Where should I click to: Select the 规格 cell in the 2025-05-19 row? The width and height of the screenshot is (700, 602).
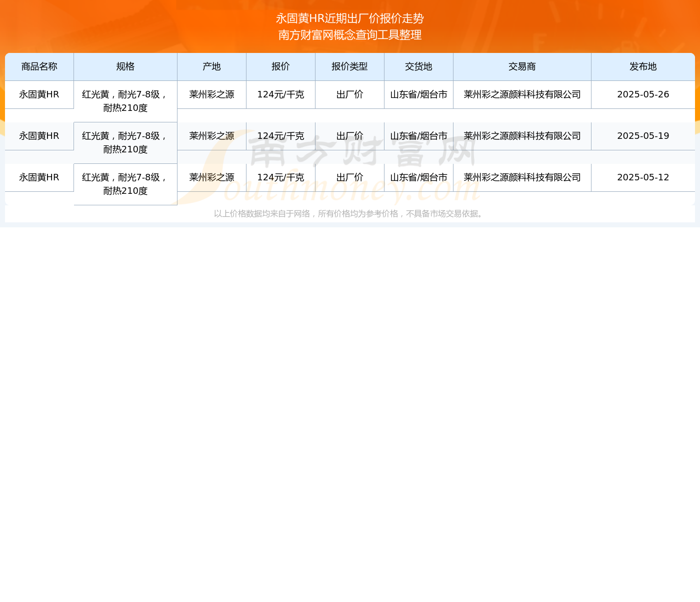(125, 143)
